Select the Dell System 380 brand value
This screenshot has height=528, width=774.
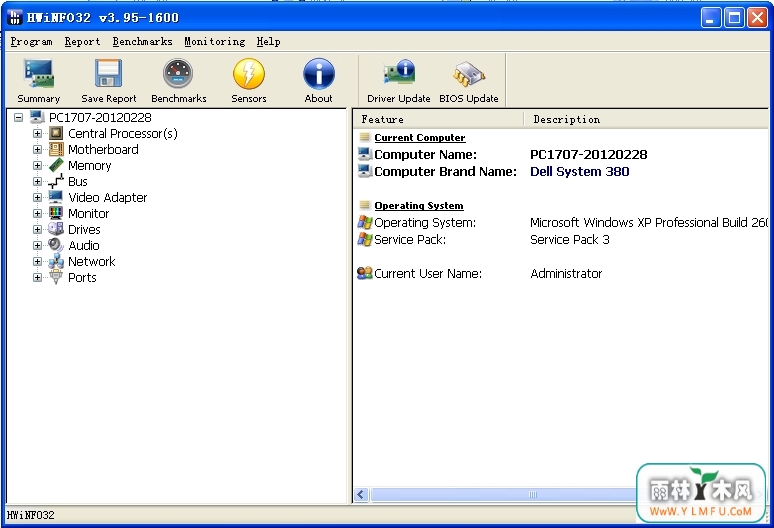(x=580, y=172)
